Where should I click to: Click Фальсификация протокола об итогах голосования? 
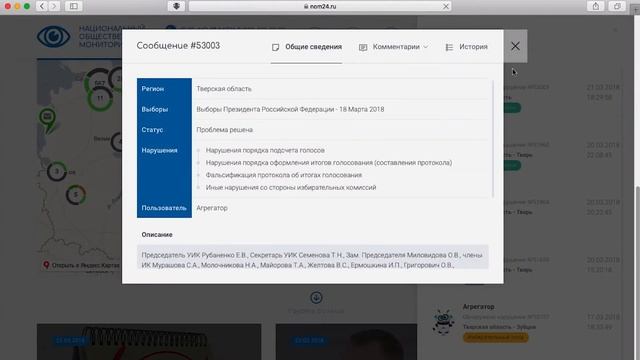pos(284,175)
